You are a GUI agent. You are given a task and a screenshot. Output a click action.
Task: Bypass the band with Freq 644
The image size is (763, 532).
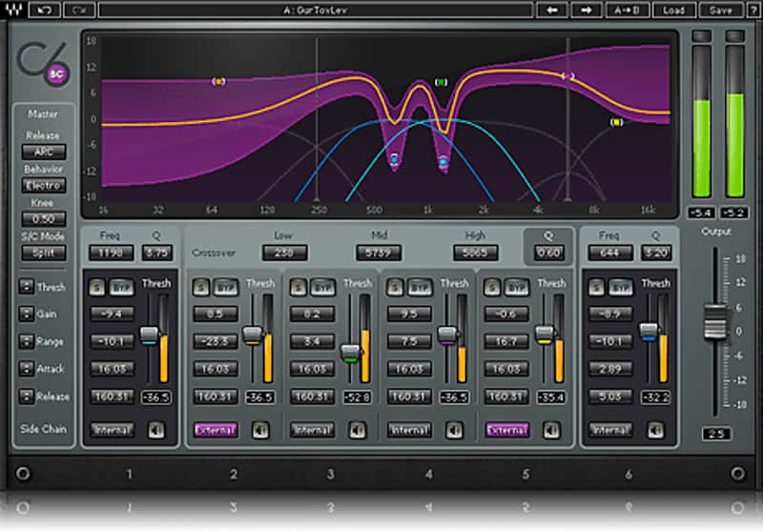tap(621, 287)
